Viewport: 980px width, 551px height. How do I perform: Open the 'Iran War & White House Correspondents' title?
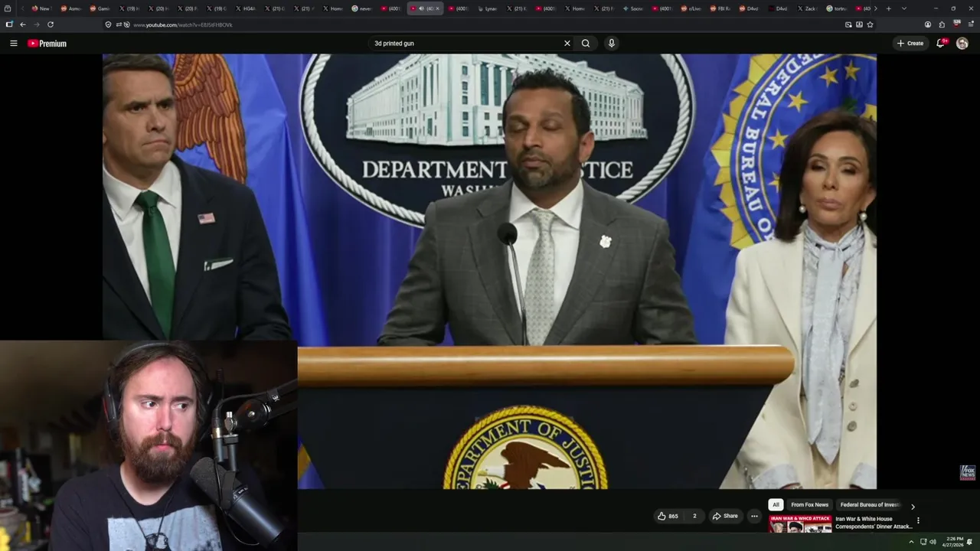coord(873,523)
